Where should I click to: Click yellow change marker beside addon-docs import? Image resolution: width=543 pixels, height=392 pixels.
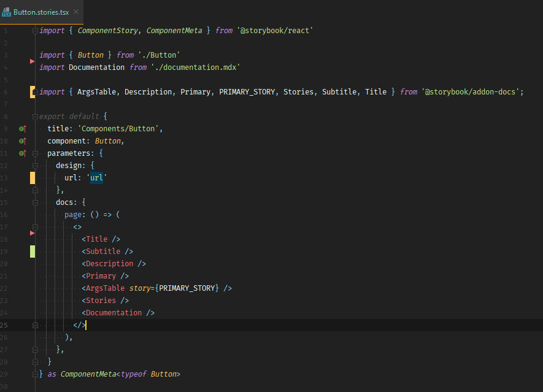32,92
